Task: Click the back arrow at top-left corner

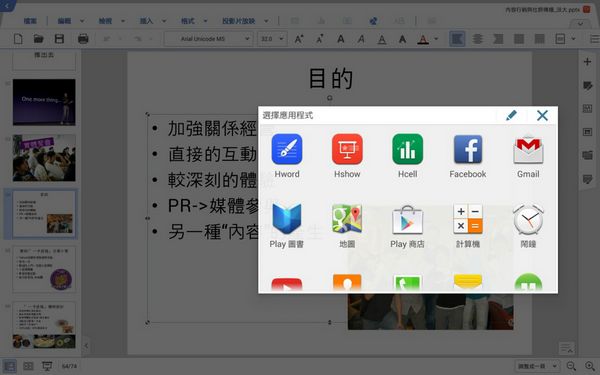Action: (7, 5)
